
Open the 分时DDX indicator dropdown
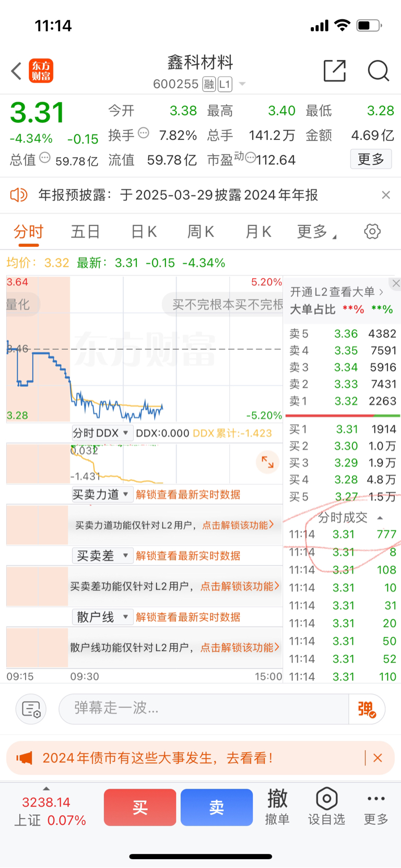[101, 433]
